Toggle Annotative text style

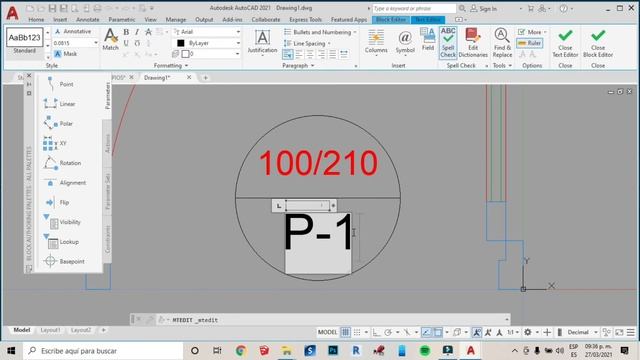pos(73,31)
